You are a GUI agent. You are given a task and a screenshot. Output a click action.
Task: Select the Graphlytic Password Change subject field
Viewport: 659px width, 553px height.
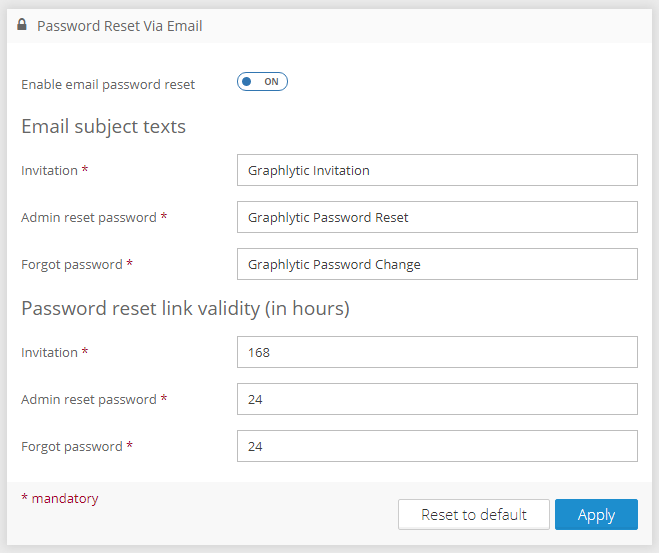437,264
